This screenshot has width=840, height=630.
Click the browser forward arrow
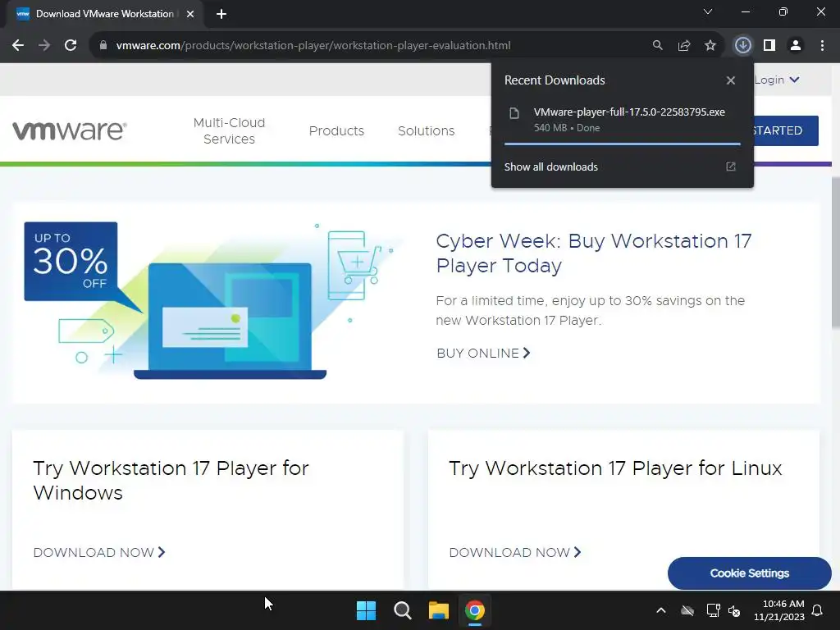[x=44, y=46]
